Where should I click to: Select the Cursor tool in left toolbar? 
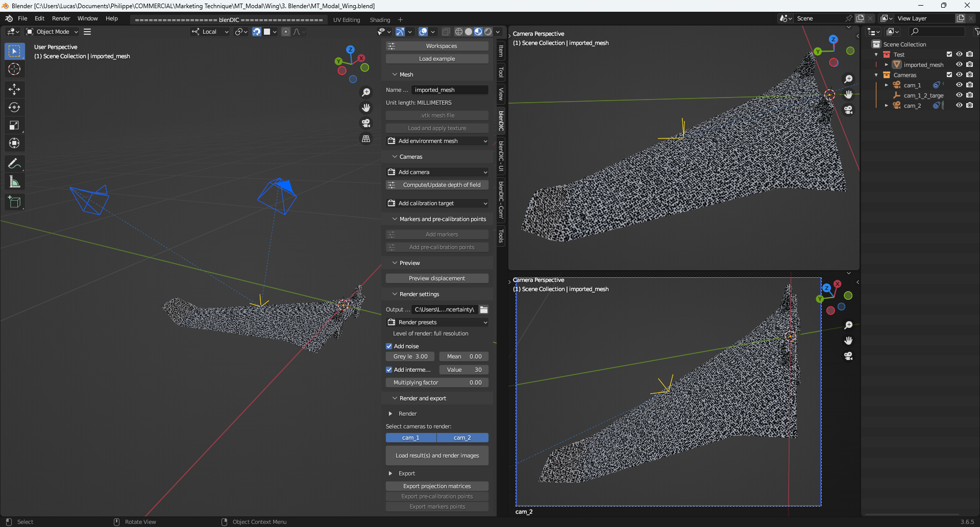pyautogui.click(x=14, y=69)
